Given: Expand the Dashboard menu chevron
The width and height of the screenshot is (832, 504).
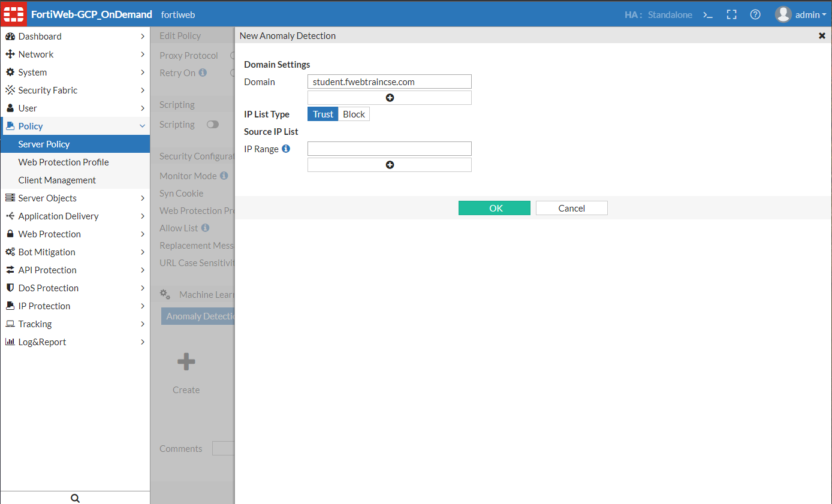Looking at the screenshot, I should point(143,37).
